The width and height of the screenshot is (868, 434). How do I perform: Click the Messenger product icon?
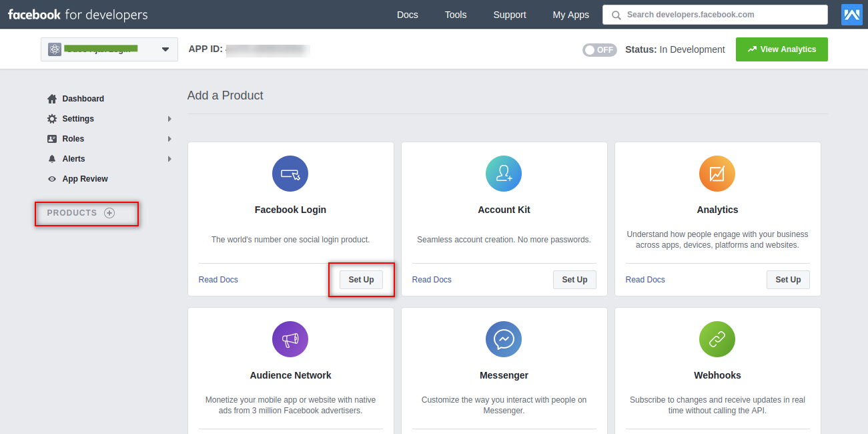(x=504, y=339)
